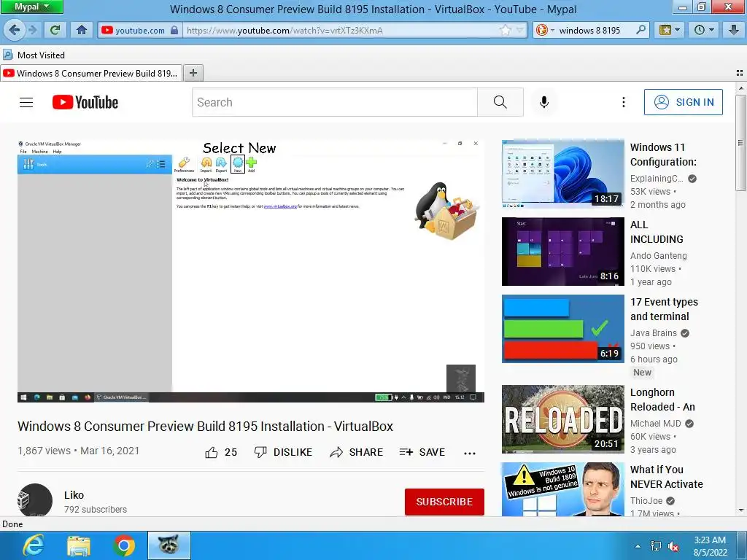Submit the YouTube search magnifier button
The height and width of the screenshot is (560, 747).
tap(500, 102)
